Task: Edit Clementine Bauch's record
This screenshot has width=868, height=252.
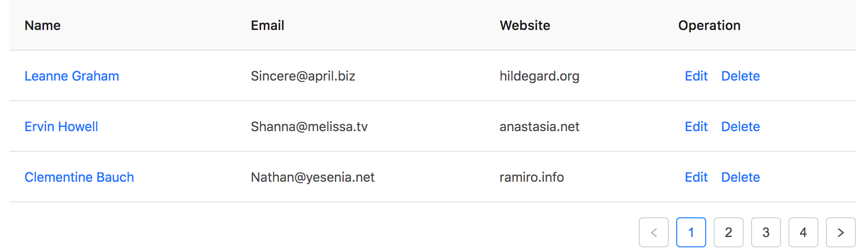Action: [x=696, y=177]
